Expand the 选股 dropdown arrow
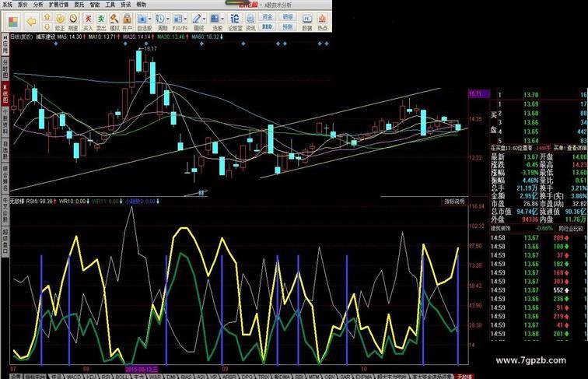Image resolution: width=588 pixels, height=379 pixels. [222, 19]
